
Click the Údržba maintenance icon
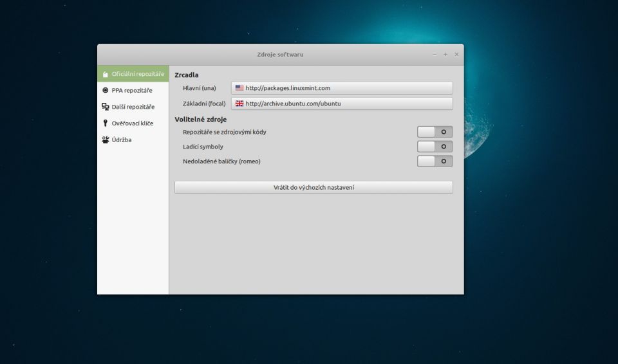(105, 140)
